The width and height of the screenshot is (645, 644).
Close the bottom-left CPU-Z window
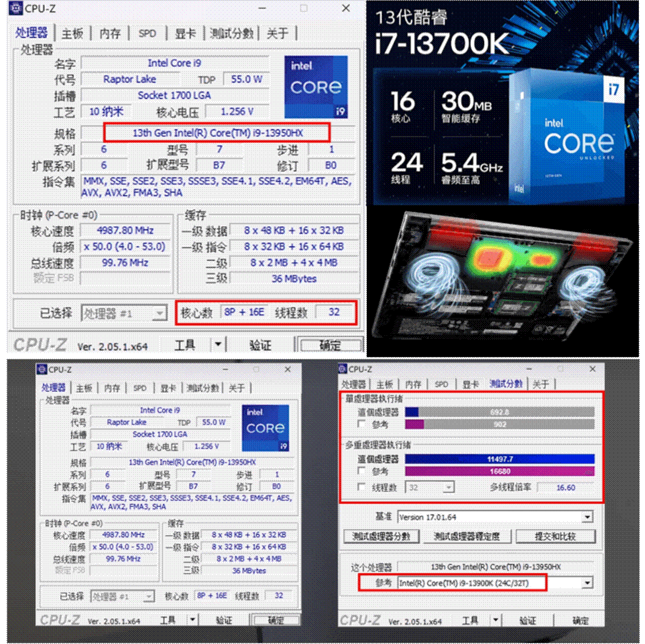point(287,369)
